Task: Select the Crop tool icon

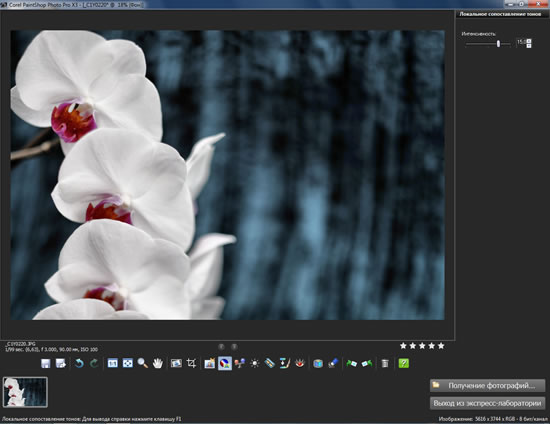Action: pos(191,363)
